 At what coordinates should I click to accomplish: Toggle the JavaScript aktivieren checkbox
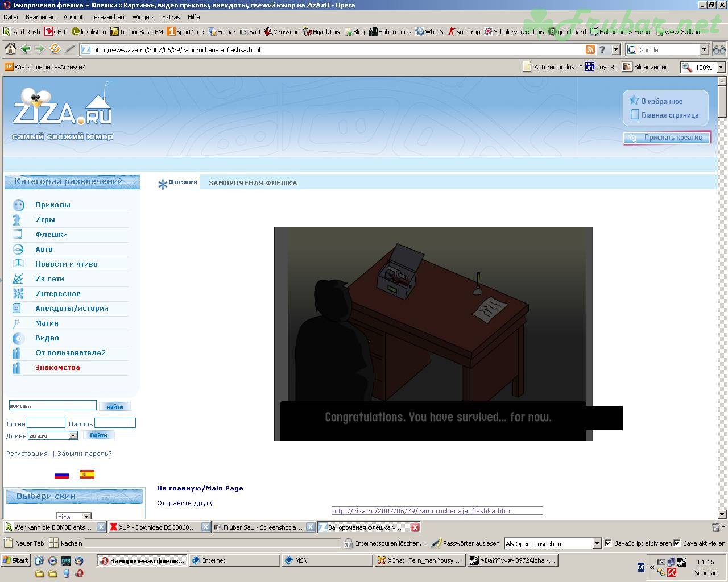tap(608, 543)
